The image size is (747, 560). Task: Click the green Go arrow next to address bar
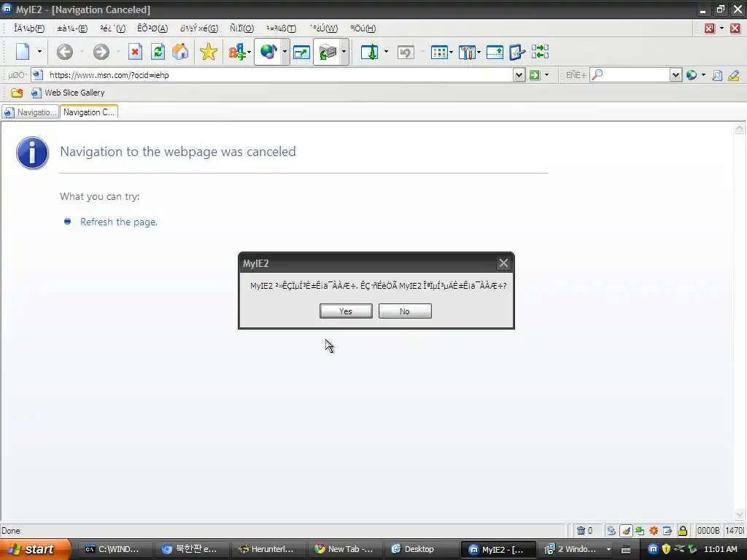[535, 75]
